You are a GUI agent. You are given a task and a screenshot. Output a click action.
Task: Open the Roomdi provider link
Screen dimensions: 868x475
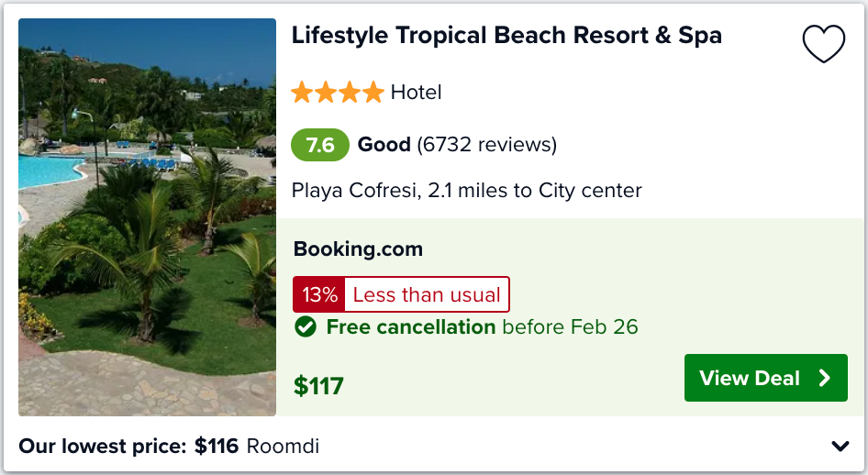click(283, 447)
